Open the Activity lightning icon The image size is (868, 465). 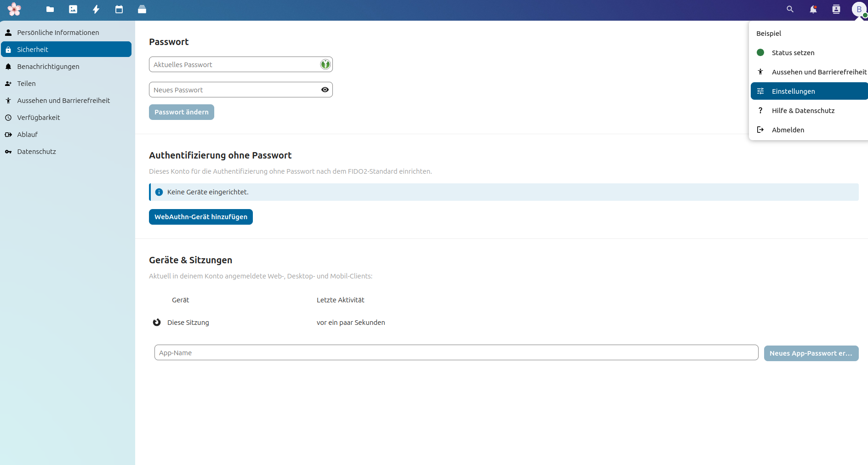pos(96,9)
